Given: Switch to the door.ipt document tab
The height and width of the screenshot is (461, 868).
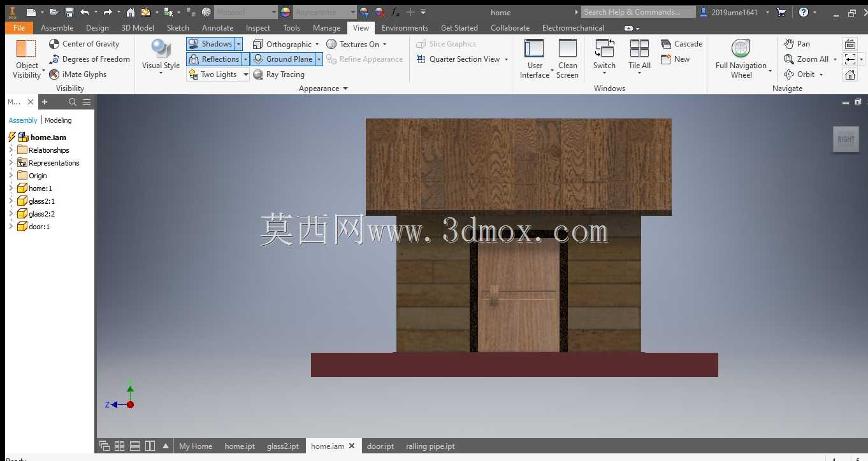Looking at the screenshot, I should coord(380,446).
